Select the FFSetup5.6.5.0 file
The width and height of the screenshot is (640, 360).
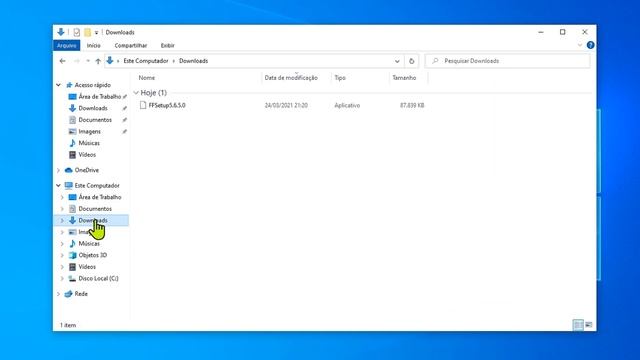(x=167, y=105)
